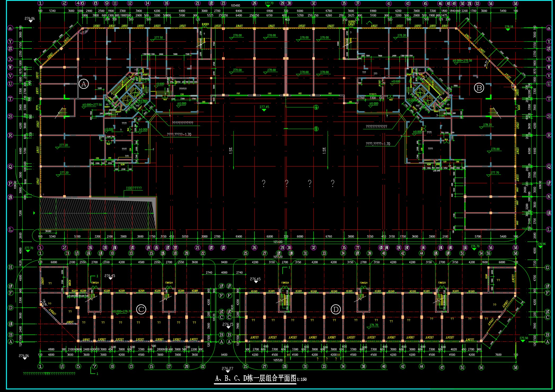Select the JLM1427 door label
The width and height of the screenshot is (555, 392).
pyautogui.click(x=445, y=26)
